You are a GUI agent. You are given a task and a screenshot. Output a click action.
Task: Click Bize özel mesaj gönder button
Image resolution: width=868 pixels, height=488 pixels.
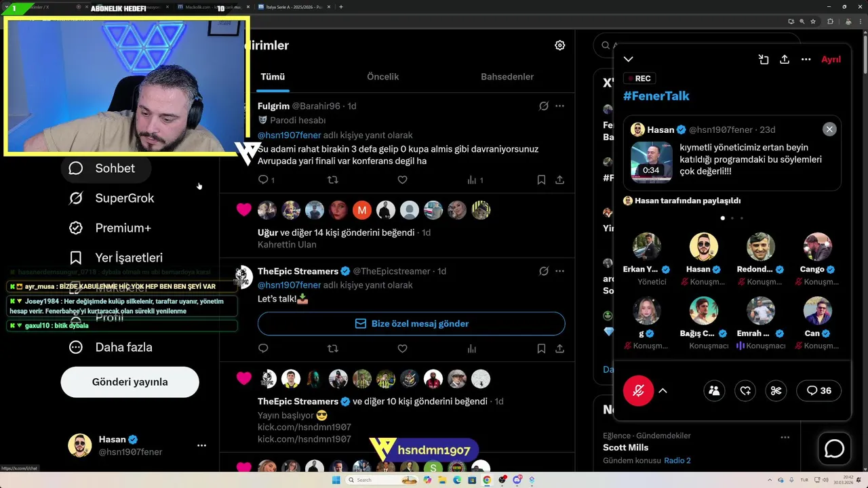(411, 323)
